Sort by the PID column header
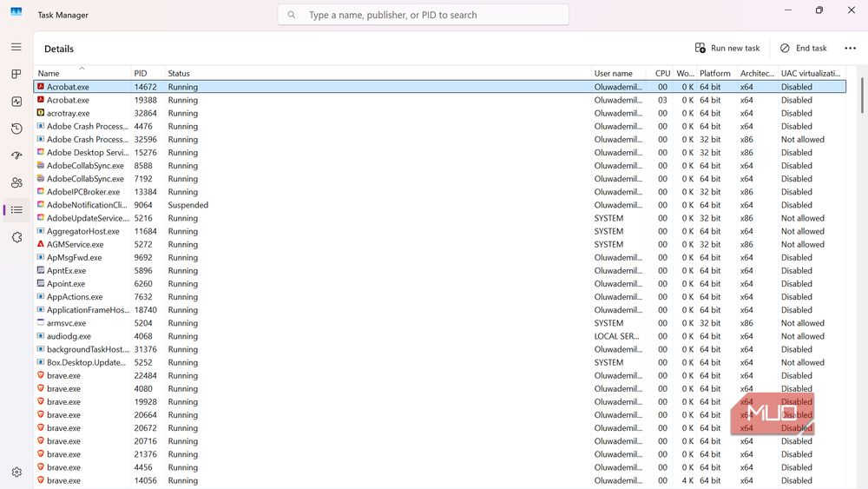Screen dimensions: 868x489 (x=148, y=73)
